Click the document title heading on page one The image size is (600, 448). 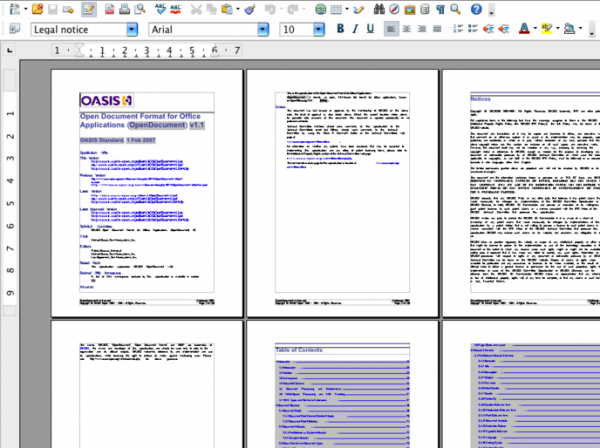142,121
